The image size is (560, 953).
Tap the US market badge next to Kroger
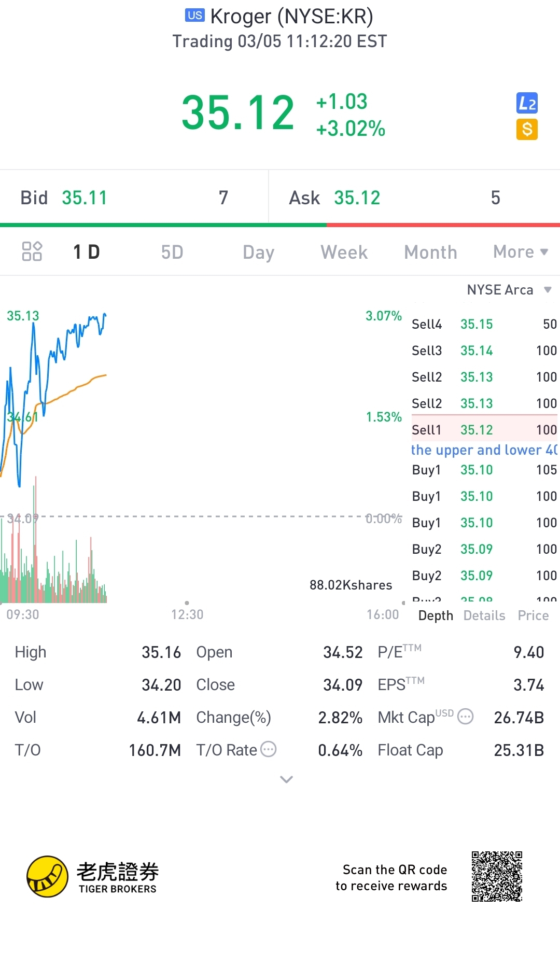(x=195, y=16)
